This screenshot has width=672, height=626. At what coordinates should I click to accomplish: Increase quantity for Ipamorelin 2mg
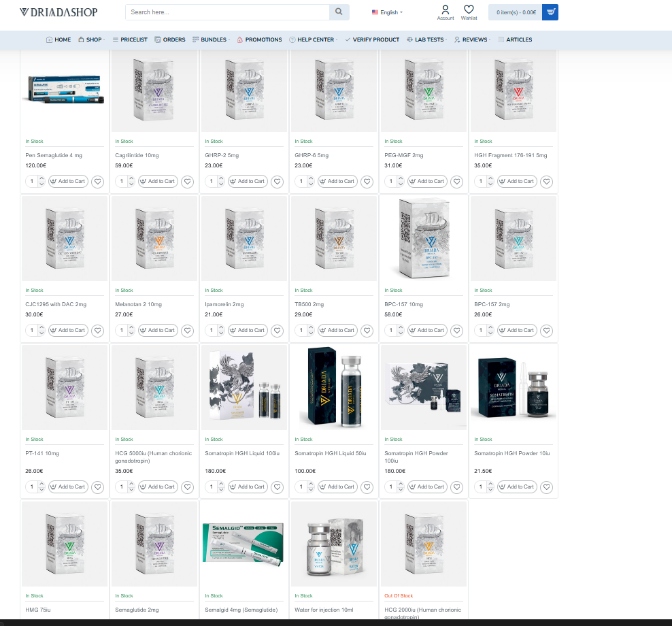tap(221, 327)
